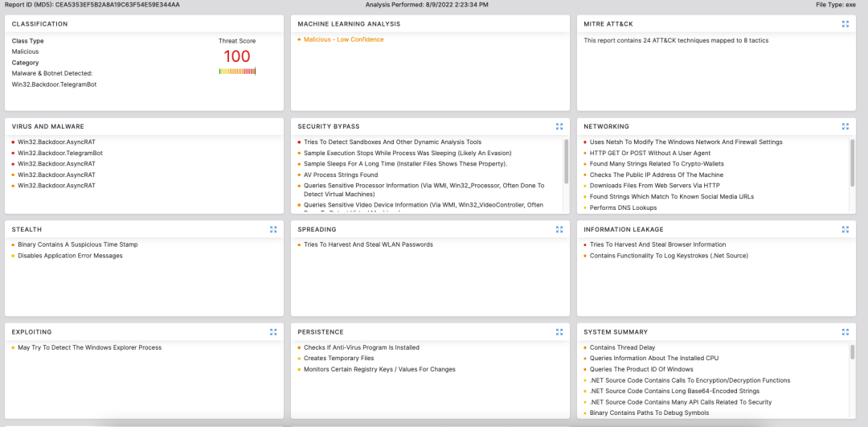Viewport: 868px width, 427px height.
Task: Select the 'Malicious - Low Confidence' result
Action: (x=343, y=39)
